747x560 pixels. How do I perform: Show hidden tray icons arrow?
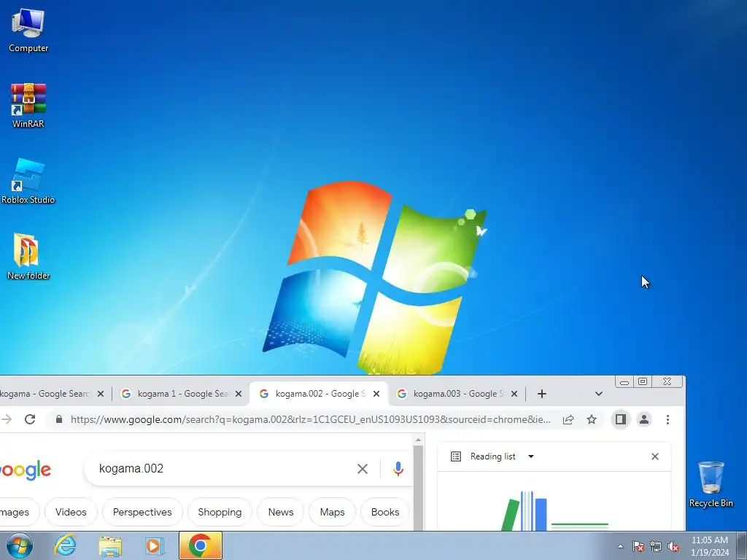click(620, 546)
